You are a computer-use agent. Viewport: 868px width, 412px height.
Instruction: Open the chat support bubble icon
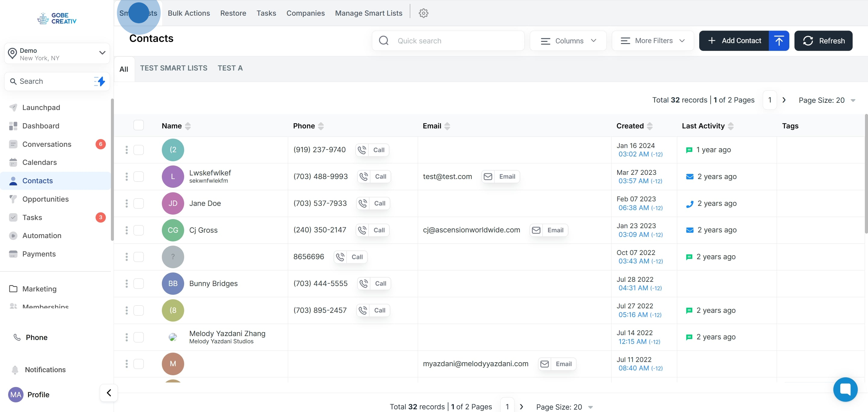(x=845, y=389)
